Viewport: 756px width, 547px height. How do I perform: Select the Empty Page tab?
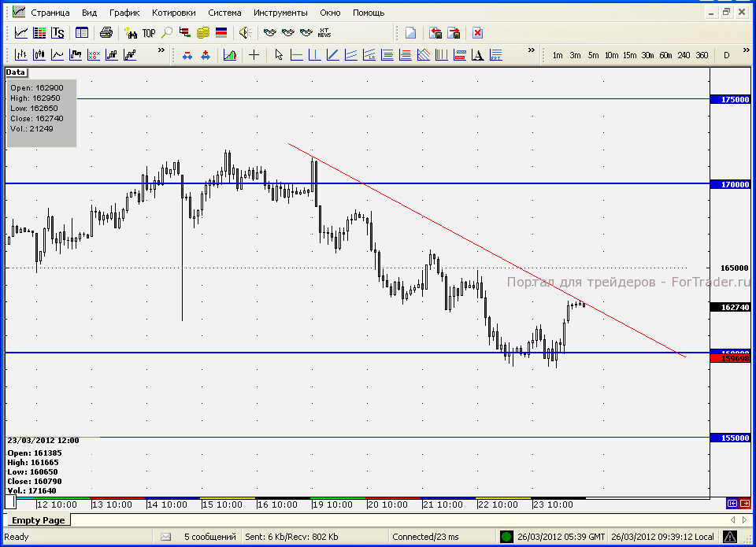38,520
